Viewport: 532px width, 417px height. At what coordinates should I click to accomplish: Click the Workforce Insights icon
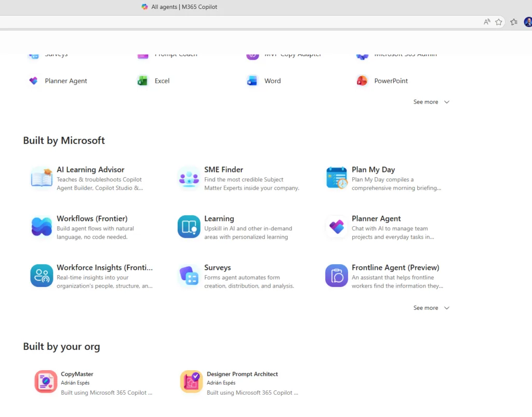click(x=42, y=276)
